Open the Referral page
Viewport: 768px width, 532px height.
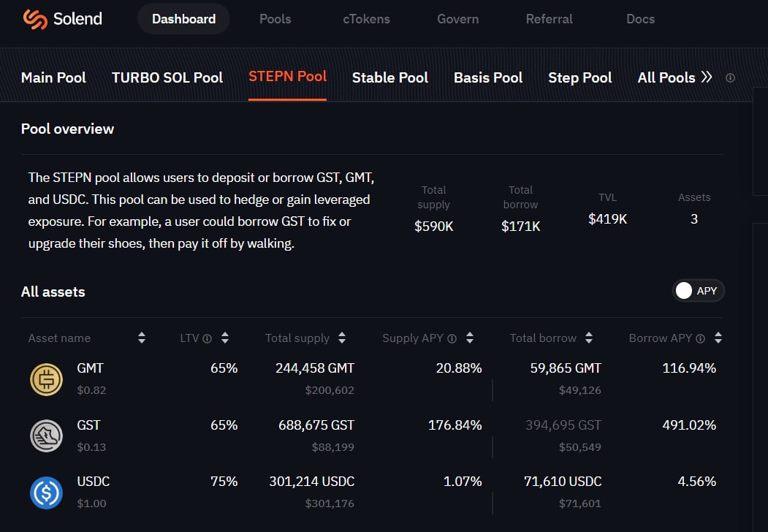(x=549, y=19)
